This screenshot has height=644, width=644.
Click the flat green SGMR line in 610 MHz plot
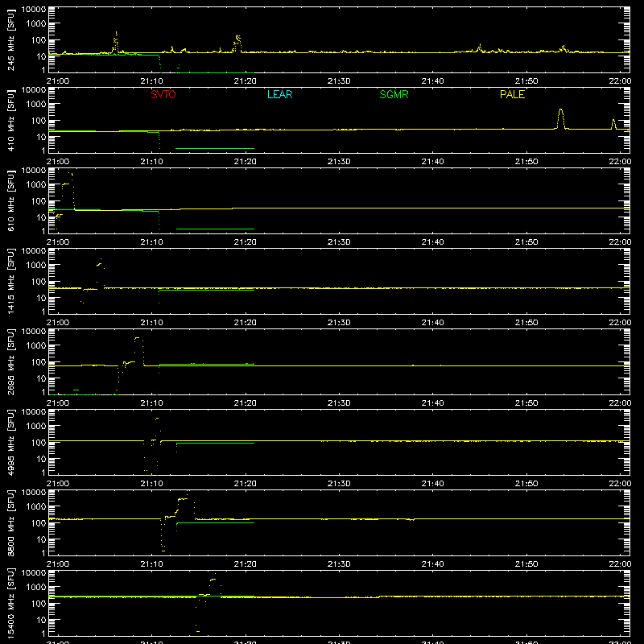[215, 229]
